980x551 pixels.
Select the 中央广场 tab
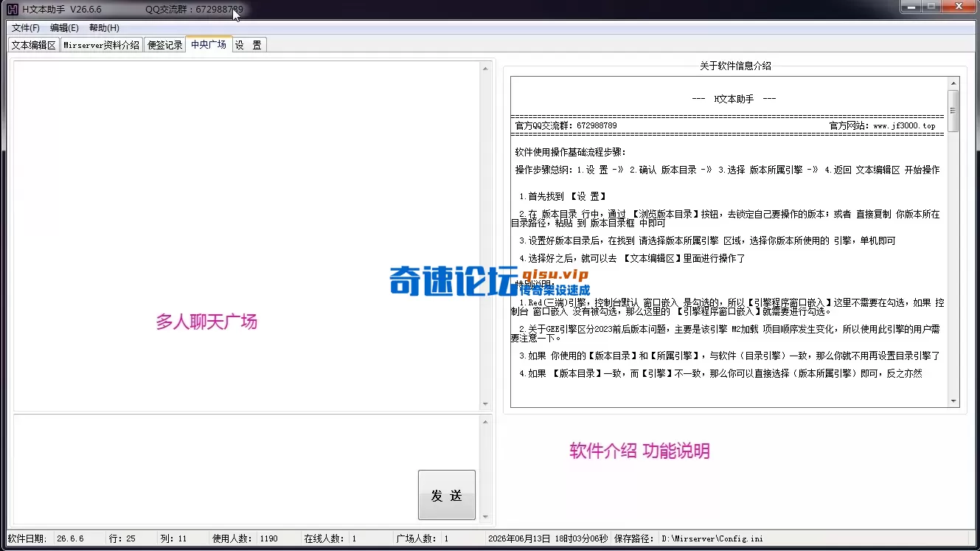click(209, 44)
